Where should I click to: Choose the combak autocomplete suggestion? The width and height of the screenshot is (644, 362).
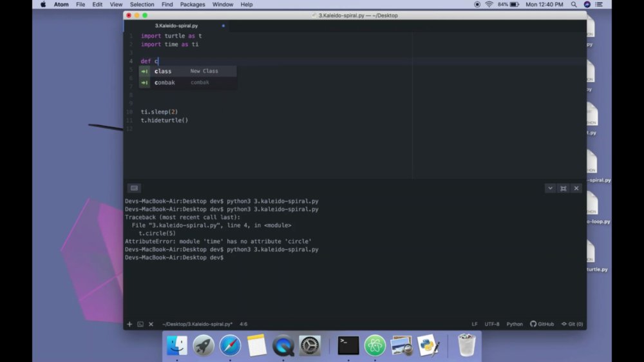(x=187, y=82)
